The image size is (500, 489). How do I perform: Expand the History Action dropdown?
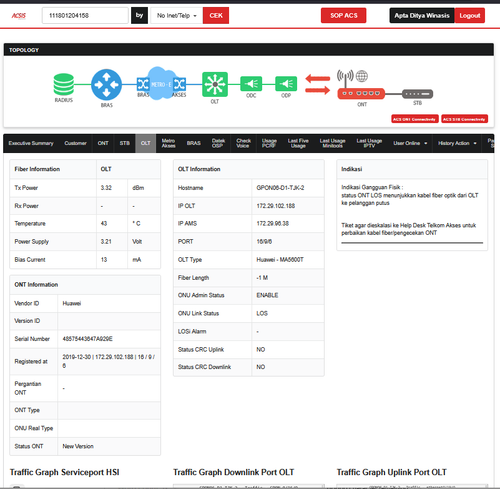click(x=457, y=143)
